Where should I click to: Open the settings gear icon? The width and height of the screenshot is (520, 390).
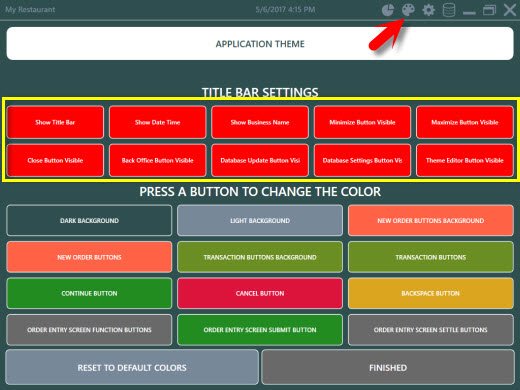(428, 10)
